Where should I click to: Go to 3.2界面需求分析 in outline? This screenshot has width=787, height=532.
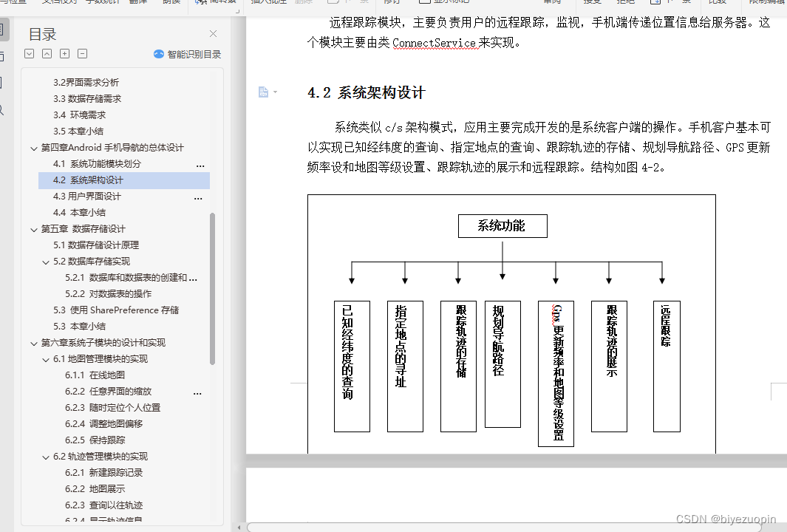pyautogui.click(x=86, y=82)
